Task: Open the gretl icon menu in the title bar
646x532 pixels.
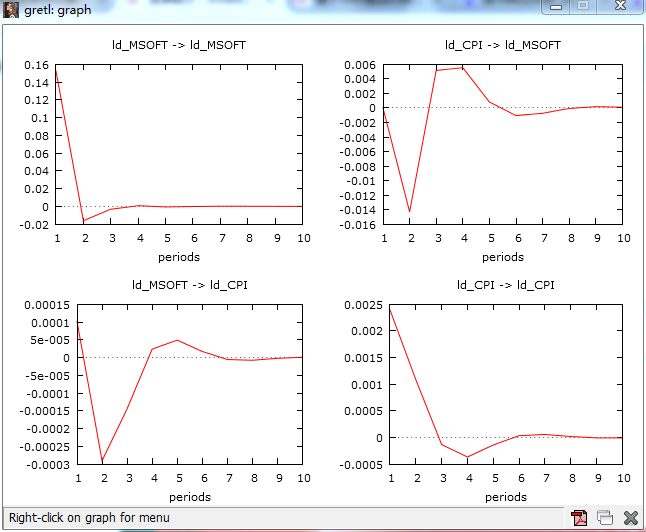Action: [x=10, y=9]
